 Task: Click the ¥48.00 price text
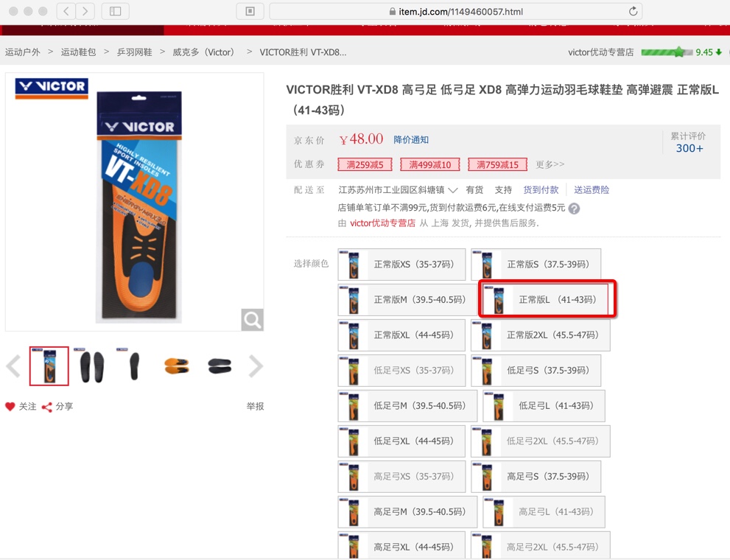coord(361,139)
